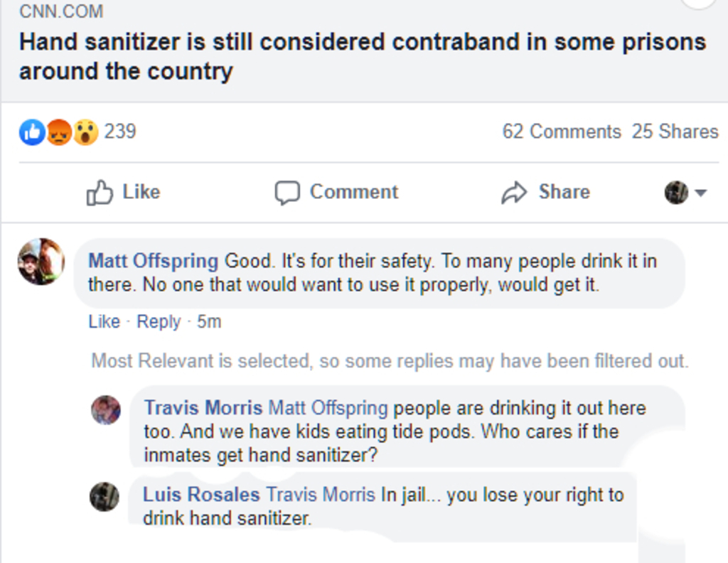This screenshot has height=563, width=728.
Task: Open the 62 Comments link
Action: tap(561, 132)
